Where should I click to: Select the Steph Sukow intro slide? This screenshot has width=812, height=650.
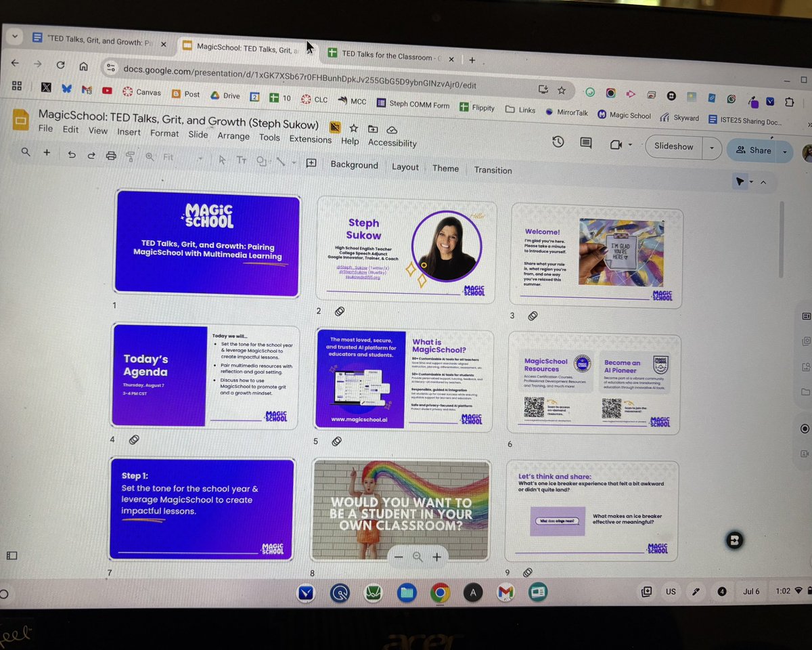(x=406, y=248)
